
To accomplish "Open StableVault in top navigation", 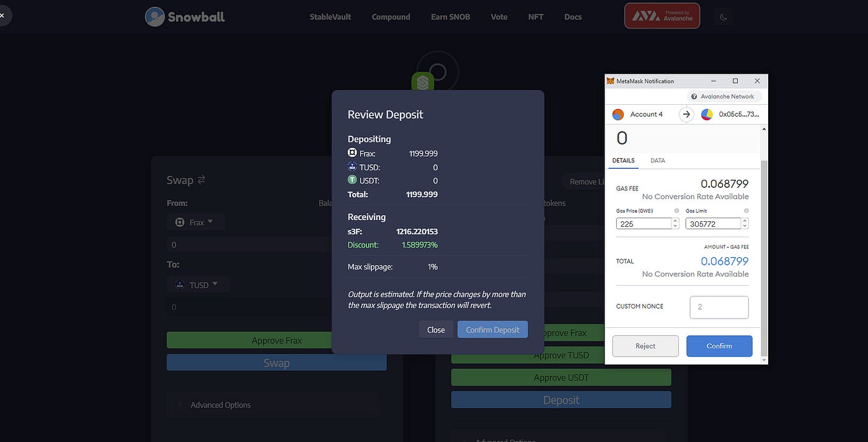I will [x=330, y=17].
